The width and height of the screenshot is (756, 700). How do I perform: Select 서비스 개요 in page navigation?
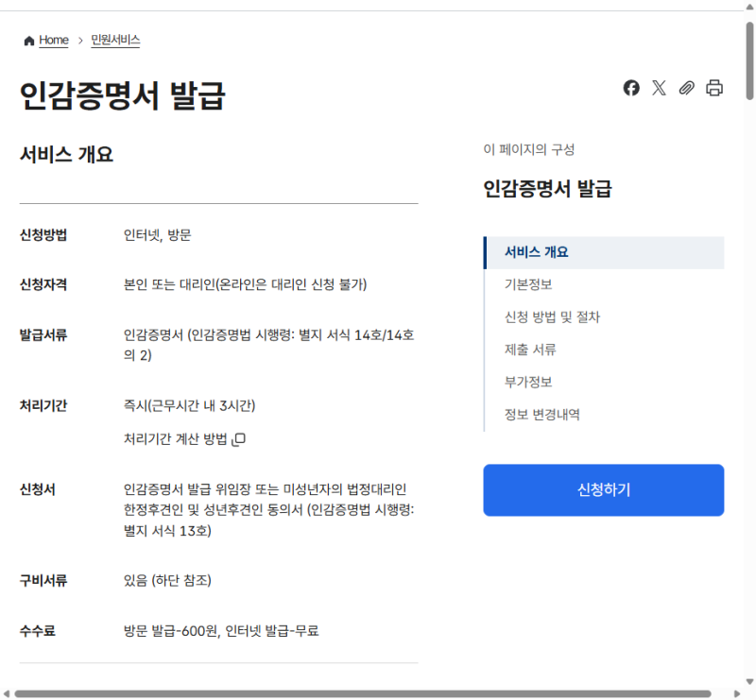(x=604, y=252)
